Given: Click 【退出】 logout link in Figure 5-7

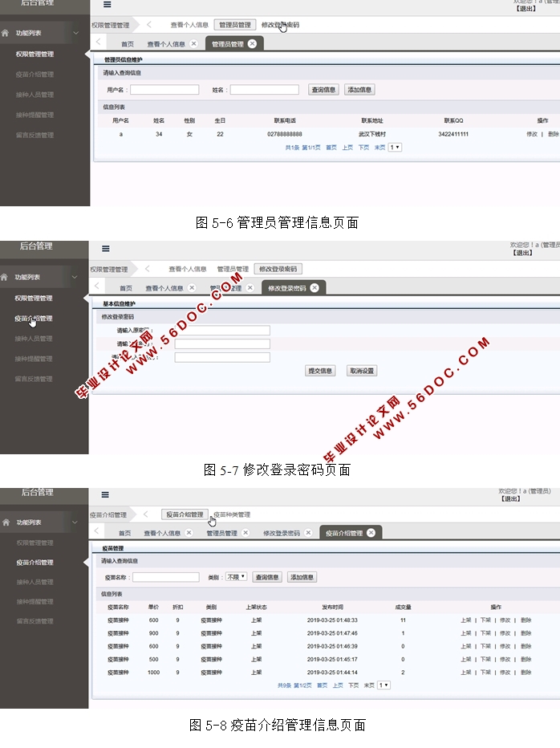Looking at the screenshot, I should (x=523, y=253).
